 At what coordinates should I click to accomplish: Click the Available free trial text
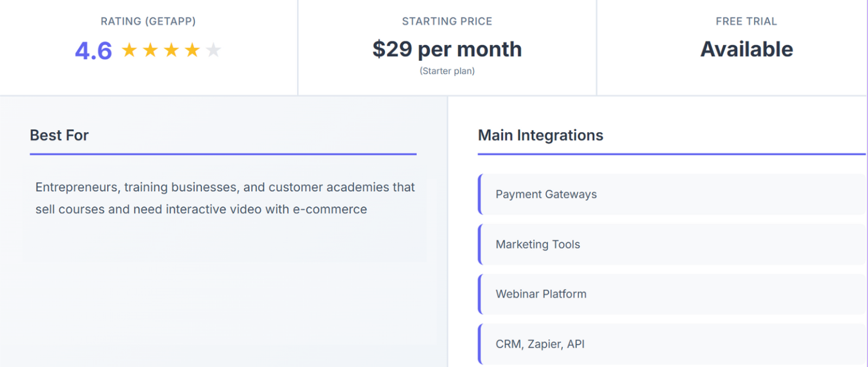pyautogui.click(x=746, y=49)
